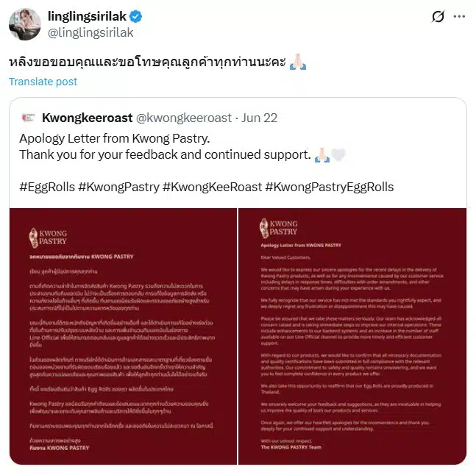Open the #KwongPastry hashtag

(118, 187)
